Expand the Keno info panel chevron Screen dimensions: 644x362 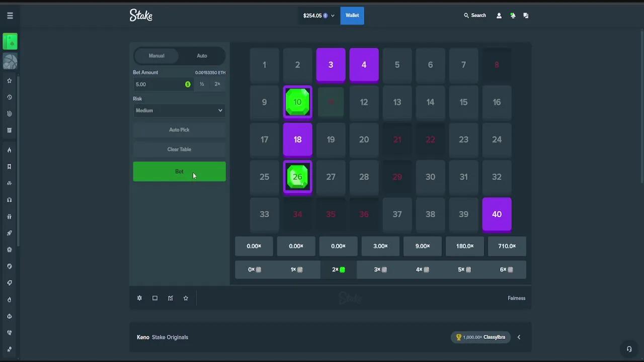[519, 337]
